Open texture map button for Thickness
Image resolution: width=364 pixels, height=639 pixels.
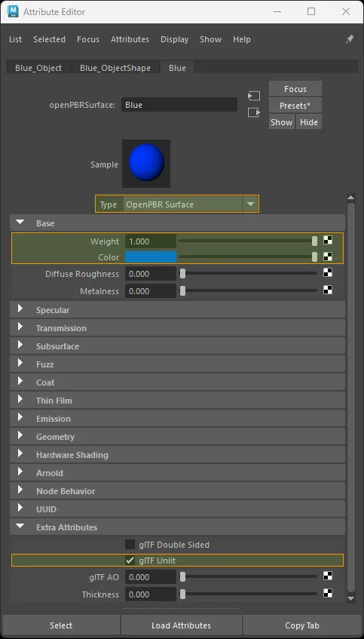point(327,593)
